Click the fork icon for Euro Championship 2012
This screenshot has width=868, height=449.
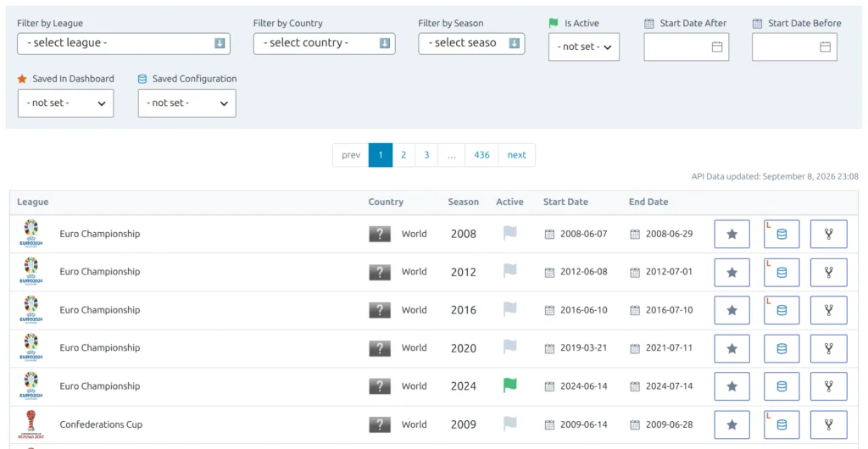click(829, 272)
